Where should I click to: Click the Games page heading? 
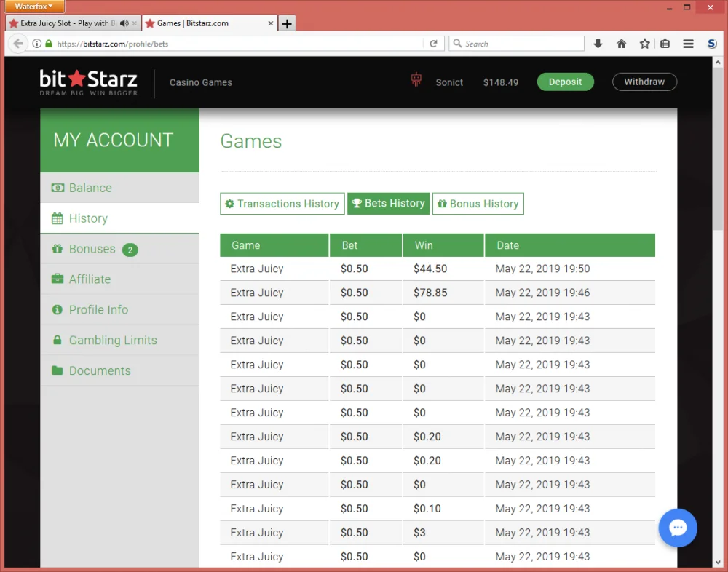(x=250, y=141)
